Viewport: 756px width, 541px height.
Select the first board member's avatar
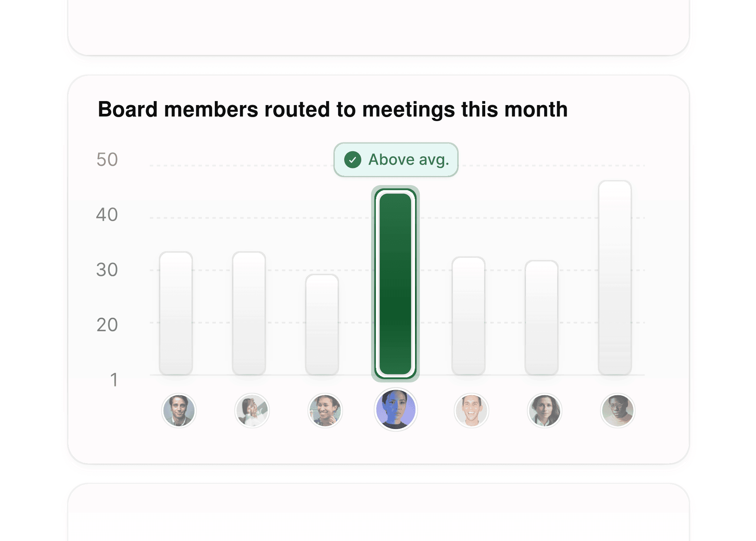(x=179, y=410)
